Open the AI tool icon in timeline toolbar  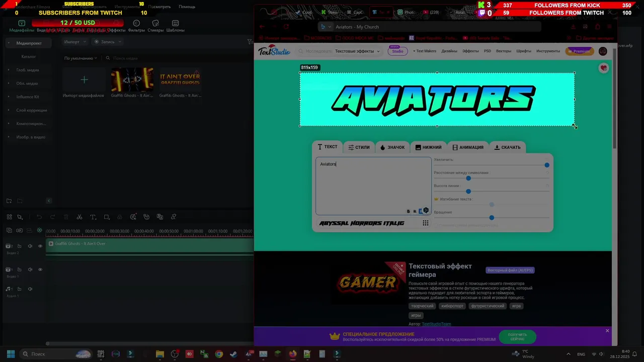133,217
